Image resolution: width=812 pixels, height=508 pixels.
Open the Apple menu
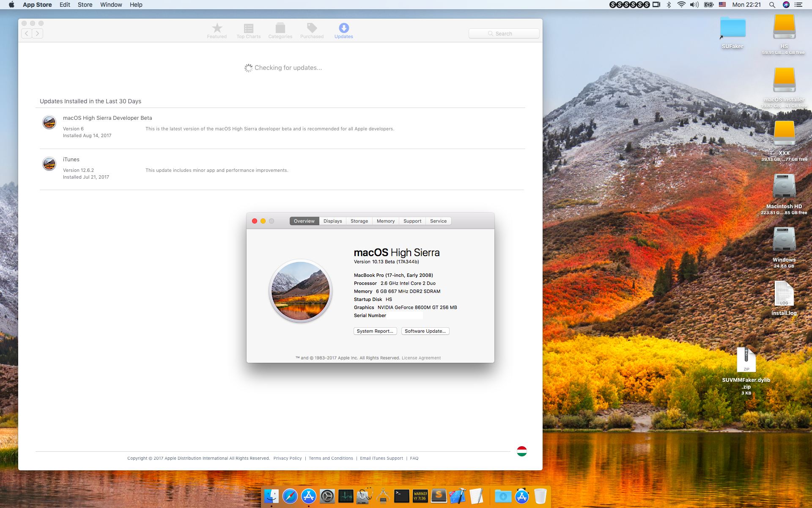click(11, 5)
